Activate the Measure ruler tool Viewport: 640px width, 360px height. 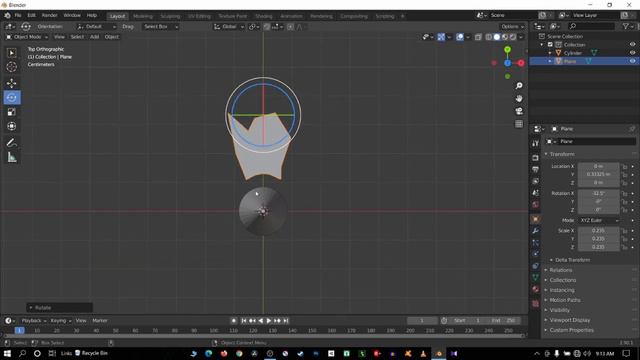[11, 157]
